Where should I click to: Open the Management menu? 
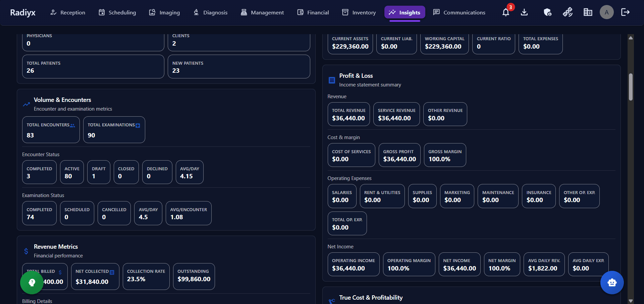262,12
